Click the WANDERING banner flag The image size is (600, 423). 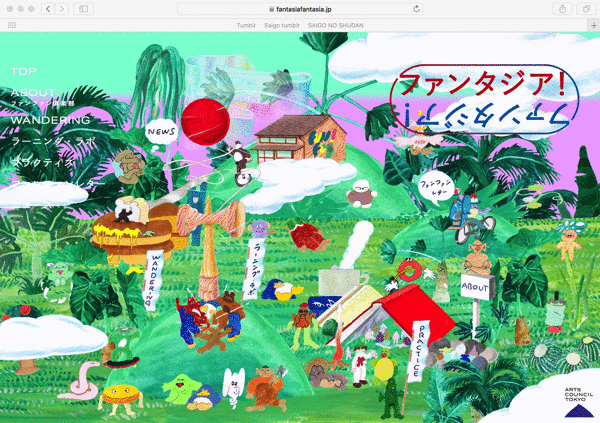pyautogui.click(x=155, y=279)
